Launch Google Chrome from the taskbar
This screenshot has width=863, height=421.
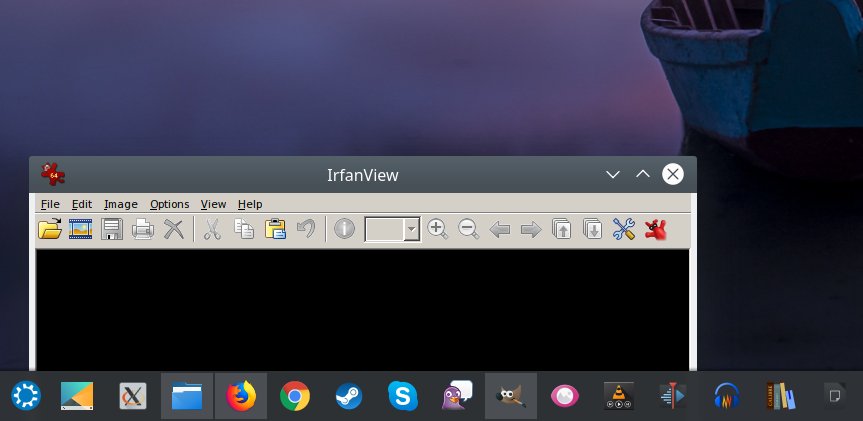294,396
